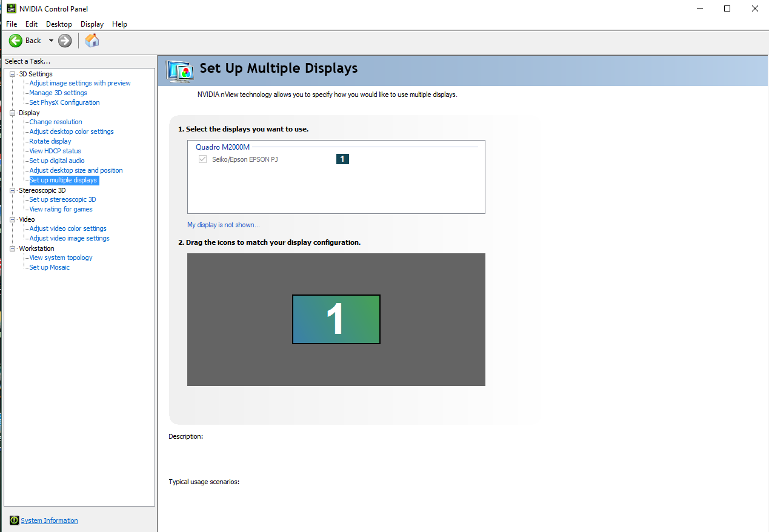Select Adjust video color settings
The image size is (769, 532).
[68, 228]
